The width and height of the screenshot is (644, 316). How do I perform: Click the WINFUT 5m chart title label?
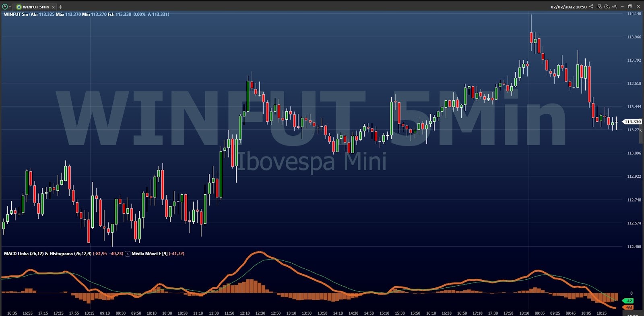(16, 14)
